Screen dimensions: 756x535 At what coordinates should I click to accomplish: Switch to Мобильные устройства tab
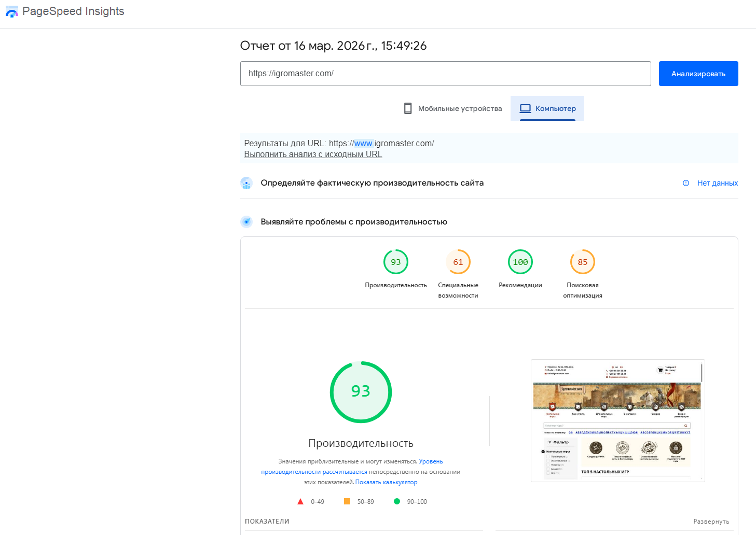pos(453,108)
